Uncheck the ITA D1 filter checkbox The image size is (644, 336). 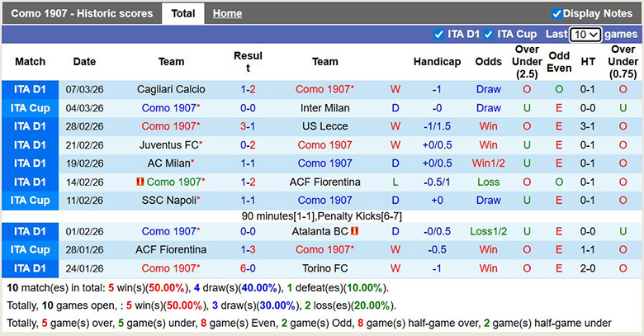(438, 35)
